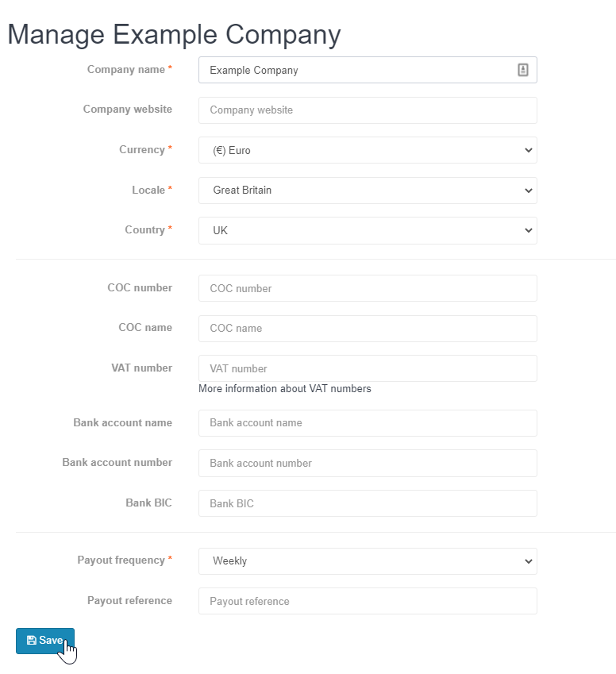Click the COC number input field
This screenshot has height=674, width=616.
pos(368,288)
